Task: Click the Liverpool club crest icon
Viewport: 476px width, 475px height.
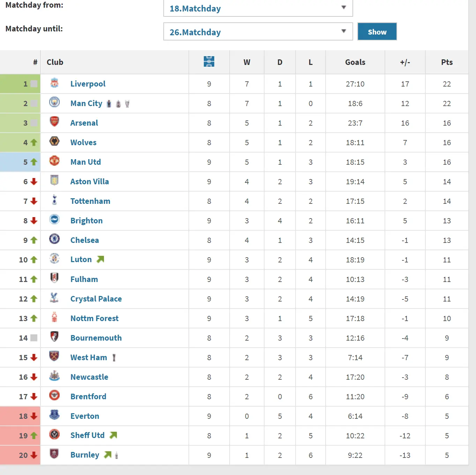Action: tap(54, 83)
